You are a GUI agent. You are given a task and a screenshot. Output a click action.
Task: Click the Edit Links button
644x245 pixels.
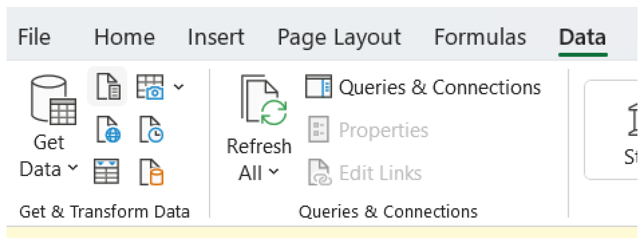pyautogui.click(x=365, y=173)
